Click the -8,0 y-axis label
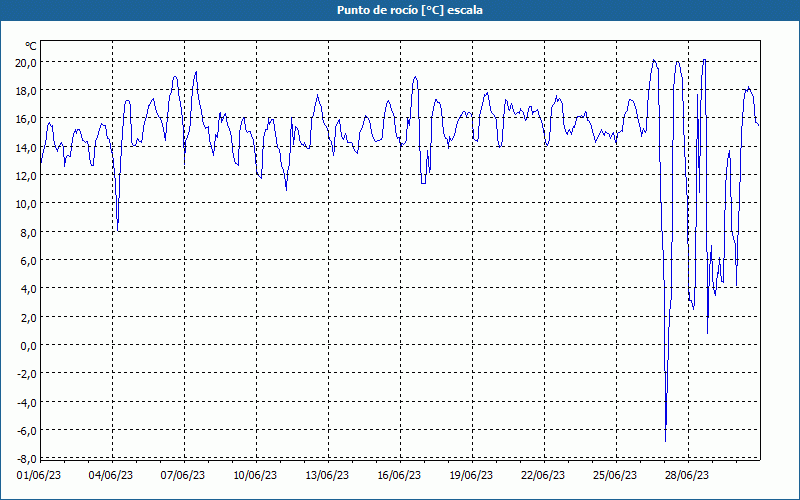Screen dimensions: 800x500 (x=28, y=459)
